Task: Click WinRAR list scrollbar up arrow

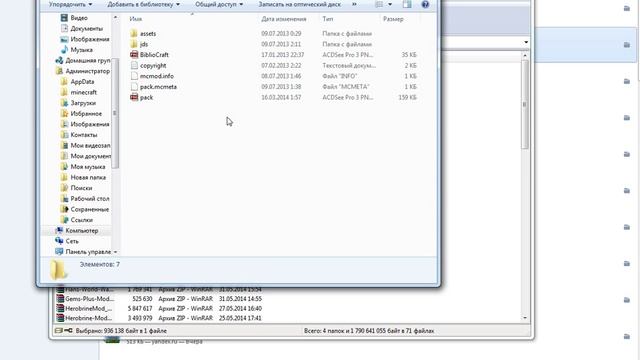Action: (x=525, y=56)
